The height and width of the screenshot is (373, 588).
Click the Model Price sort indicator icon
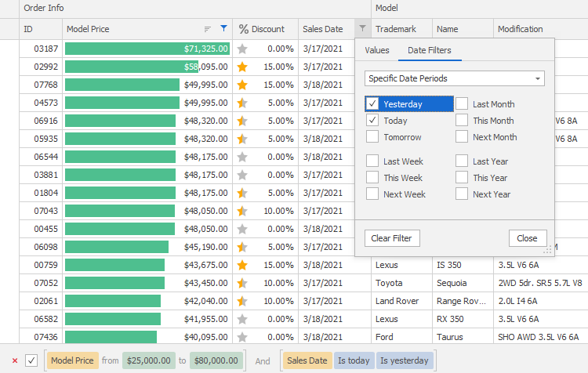coord(208,29)
